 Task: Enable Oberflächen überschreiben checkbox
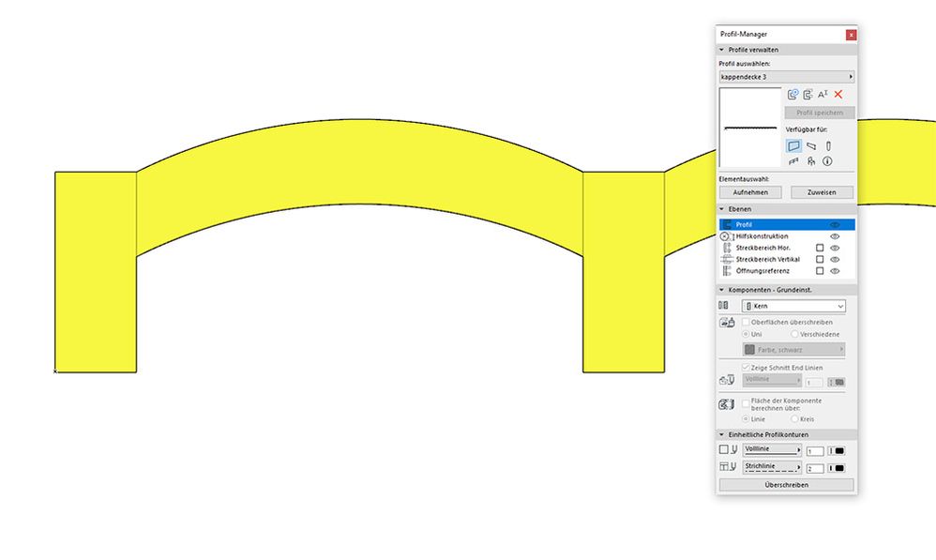pyautogui.click(x=746, y=322)
